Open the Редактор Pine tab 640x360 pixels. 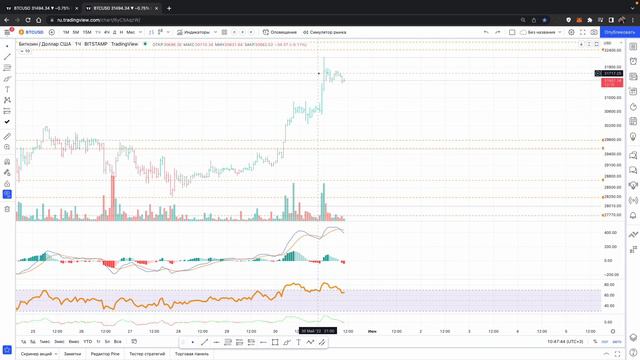tap(105, 354)
